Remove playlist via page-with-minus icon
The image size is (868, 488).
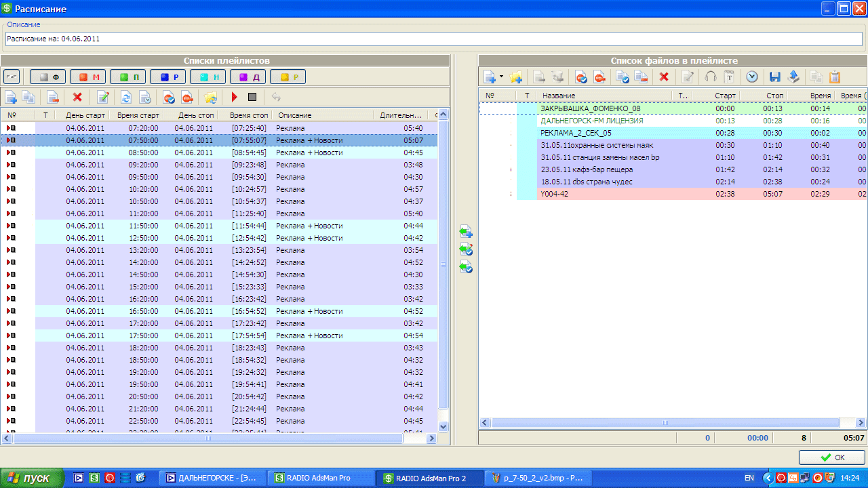pos(54,97)
